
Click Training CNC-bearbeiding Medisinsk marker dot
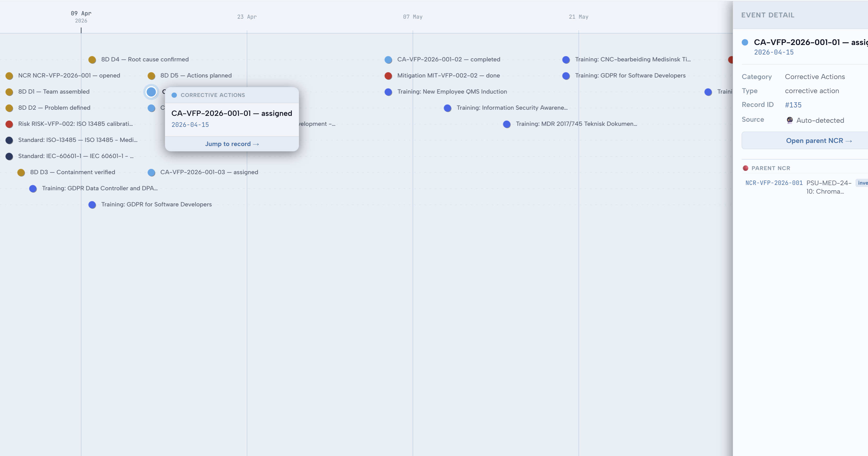click(x=566, y=60)
